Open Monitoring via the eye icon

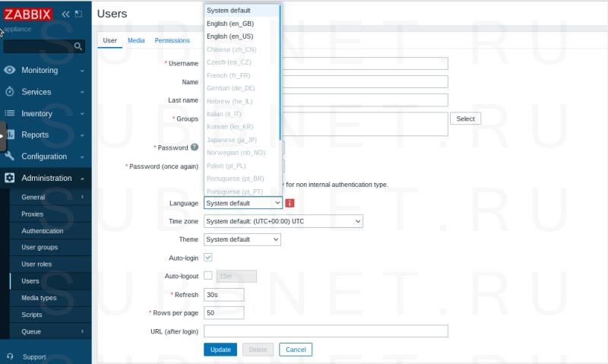click(x=10, y=70)
